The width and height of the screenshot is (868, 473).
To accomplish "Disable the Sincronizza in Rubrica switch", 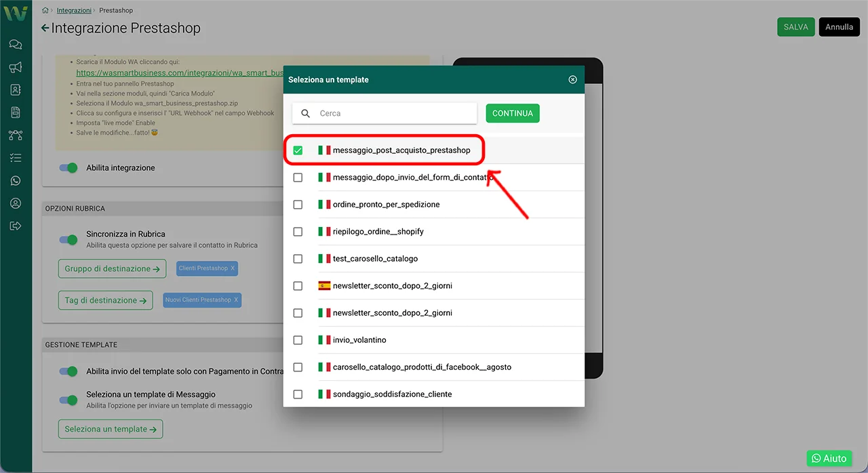I will click(68, 239).
